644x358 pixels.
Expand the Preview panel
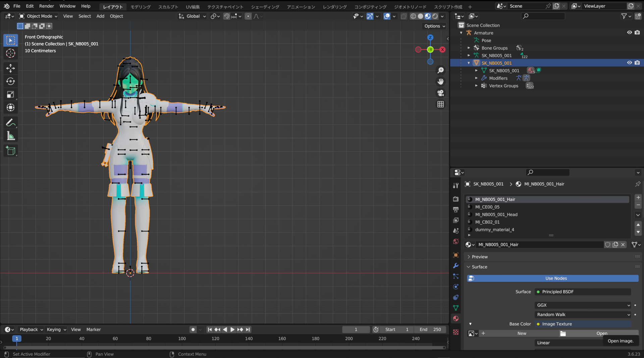coord(480,257)
